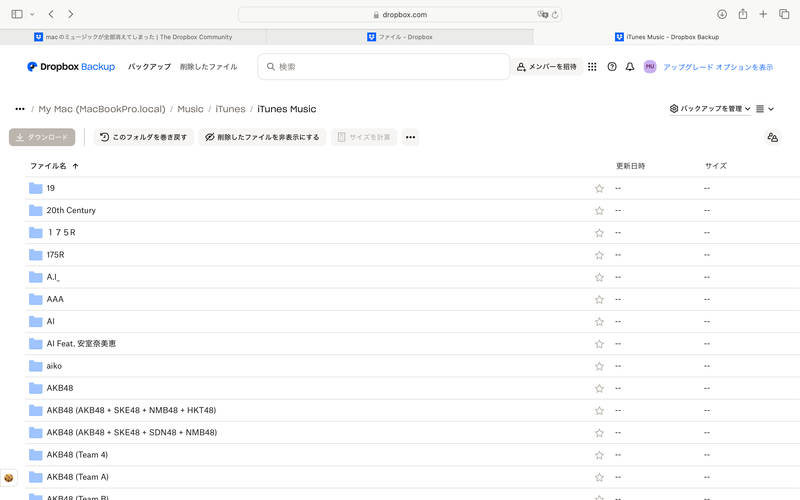
Task: Click the Safari downloads icon
Action: pyautogui.click(x=722, y=14)
